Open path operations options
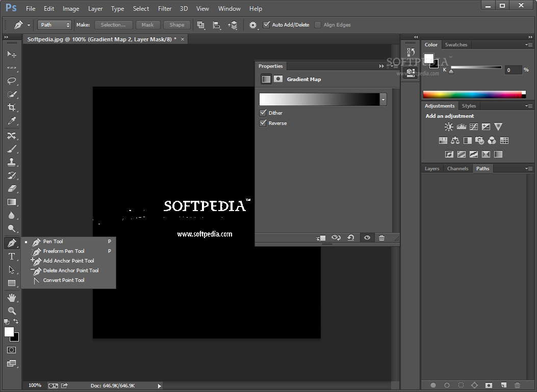537x392 pixels. coord(201,25)
